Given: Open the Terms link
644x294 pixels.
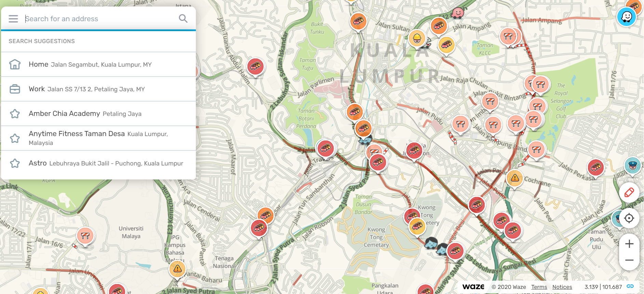Looking at the screenshot, I should pyautogui.click(x=539, y=287).
